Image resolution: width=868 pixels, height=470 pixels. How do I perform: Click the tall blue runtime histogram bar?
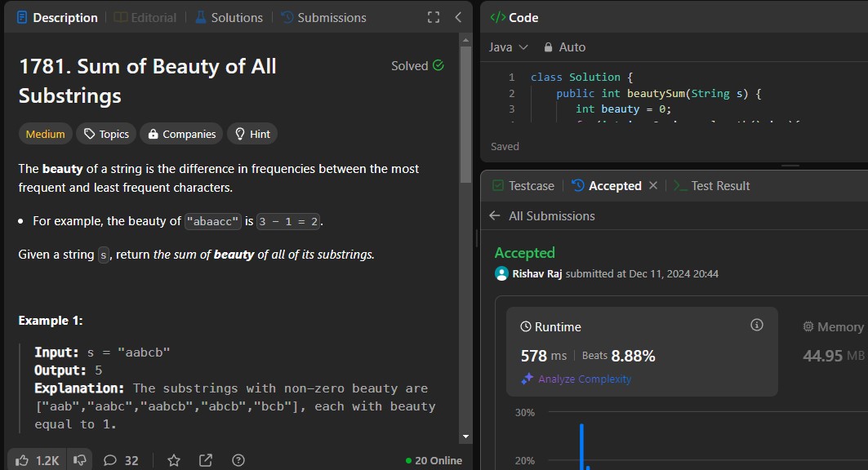pos(582,447)
